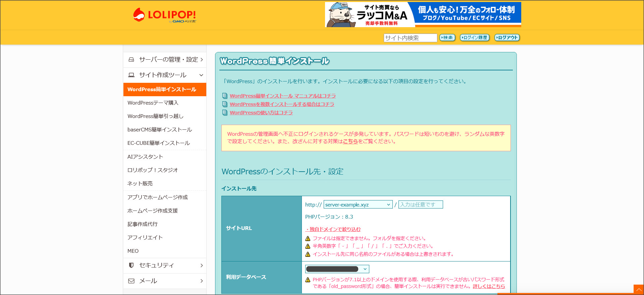Image resolution: width=644 pixels, height=295 pixels.
Task: Click document icon beside マニュアルはコチラ link
Action: coord(225,96)
